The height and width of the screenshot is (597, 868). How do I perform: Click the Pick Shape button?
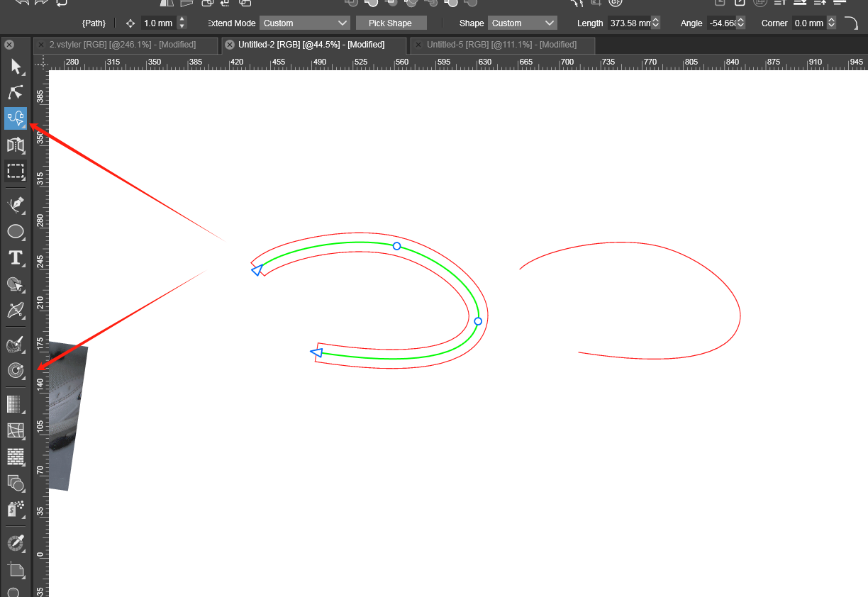[x=391, y=23]
